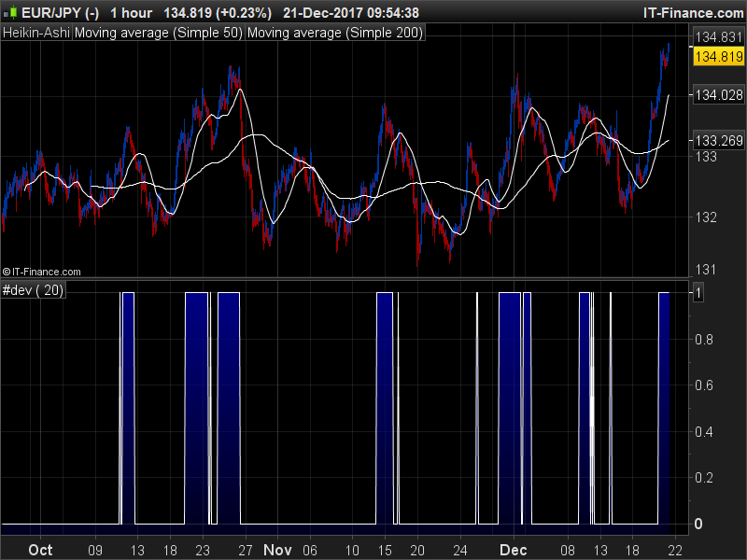Click the 1 value label on #dev axis
This screenshot has height=560, width=747.
point(698,292)
